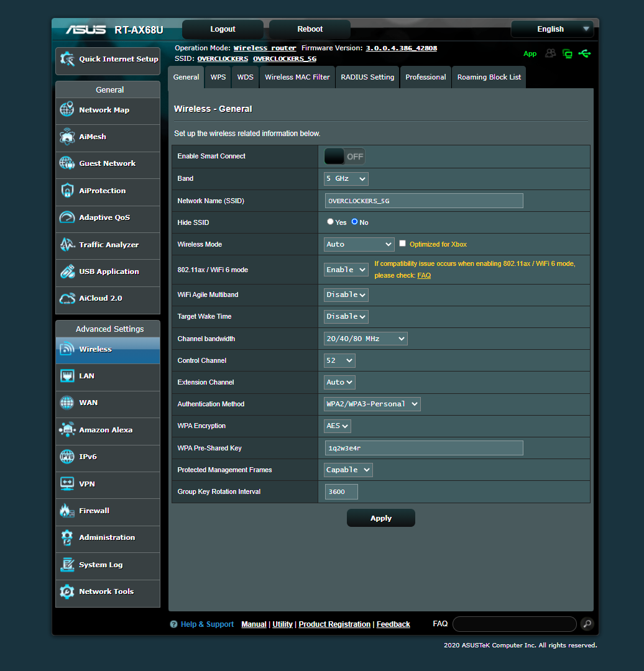Open the Wireless Mode dropdown

[359, 244]
